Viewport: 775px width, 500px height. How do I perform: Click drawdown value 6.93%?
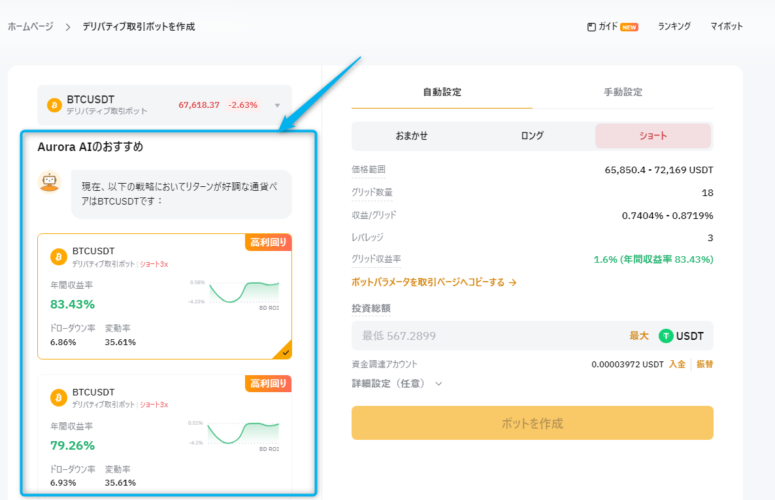click(63, 483)
